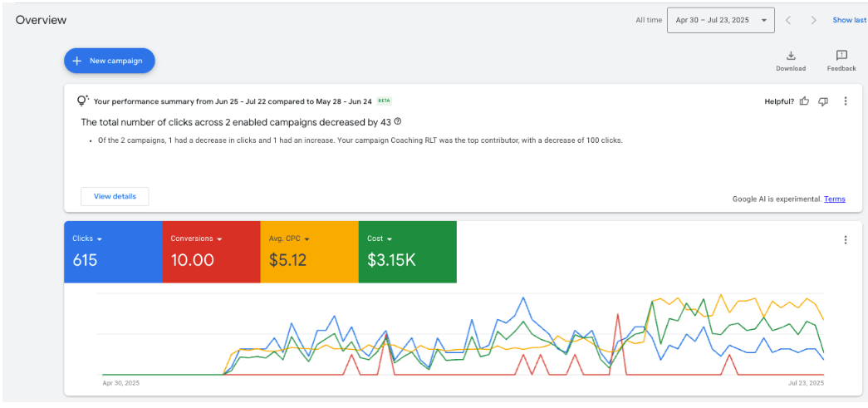
Task: Click the View details button
Action: tap(115, 196)
